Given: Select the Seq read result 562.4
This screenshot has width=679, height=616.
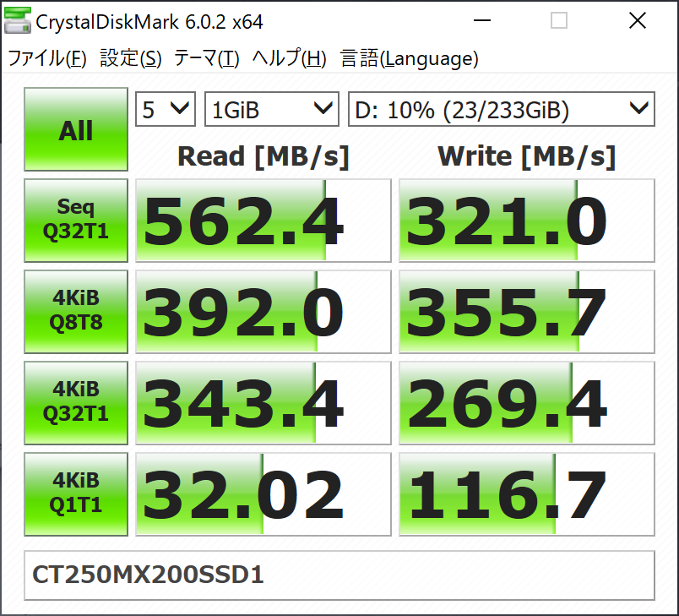Looking at the screenshot, I should 263,221.
